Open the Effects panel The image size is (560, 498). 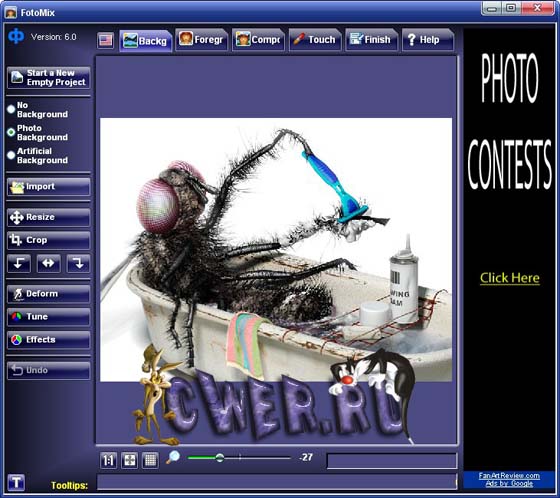click(49, 340)
